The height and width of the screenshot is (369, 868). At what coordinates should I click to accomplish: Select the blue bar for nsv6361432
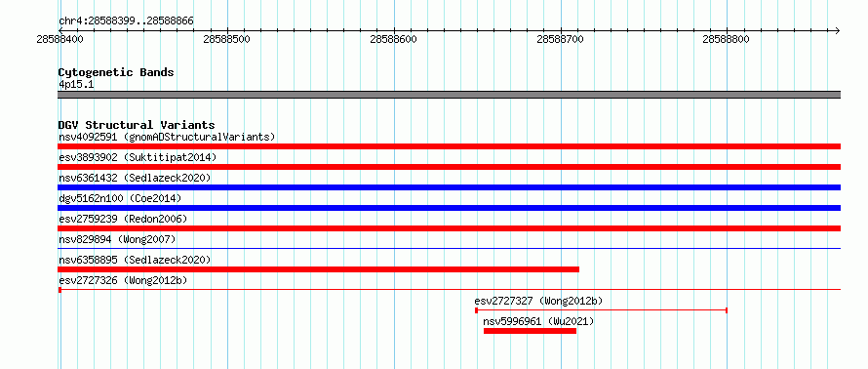[449, 187]
